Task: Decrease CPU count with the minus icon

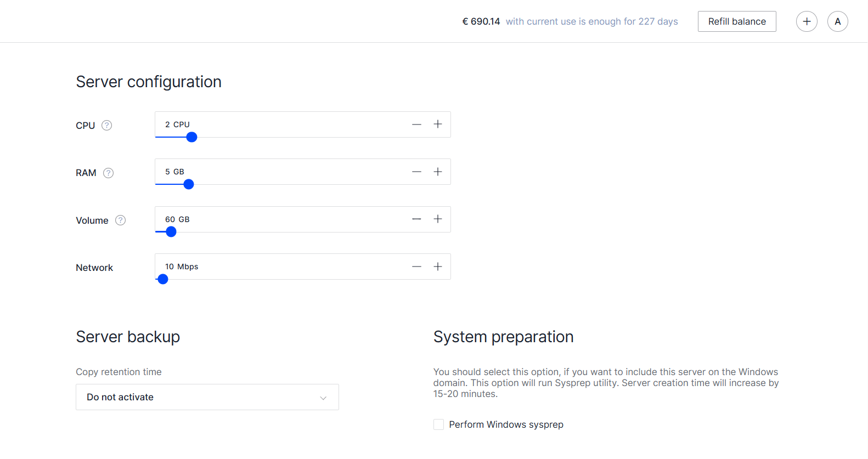Action: 416,124
